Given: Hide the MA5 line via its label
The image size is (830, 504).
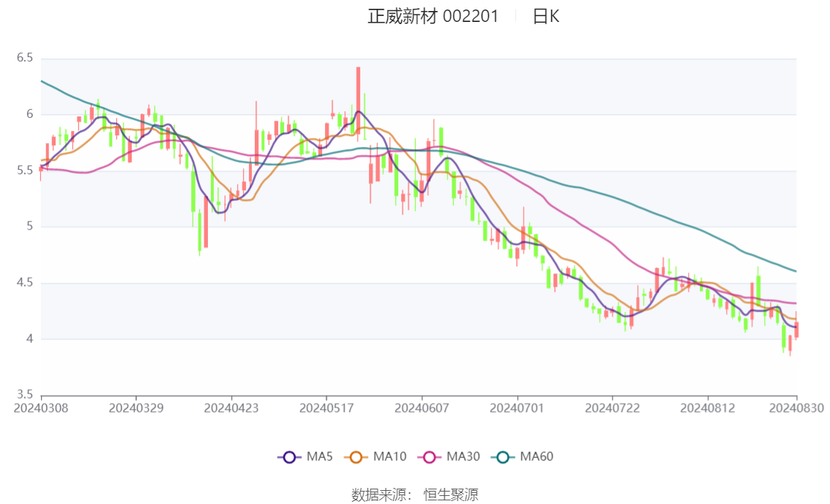Looking at the screenshot, I should [320, 456].
